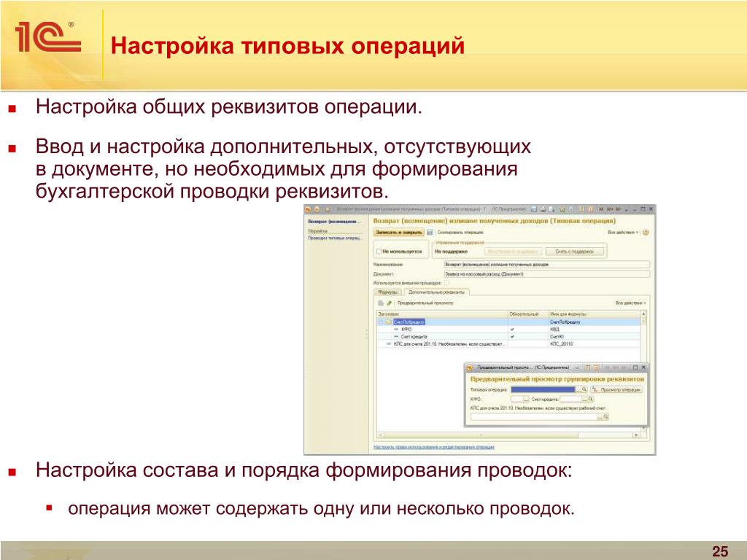Click the scroll right arrow under the table
This screenshot has height=560, width=747.
(636, 435)
